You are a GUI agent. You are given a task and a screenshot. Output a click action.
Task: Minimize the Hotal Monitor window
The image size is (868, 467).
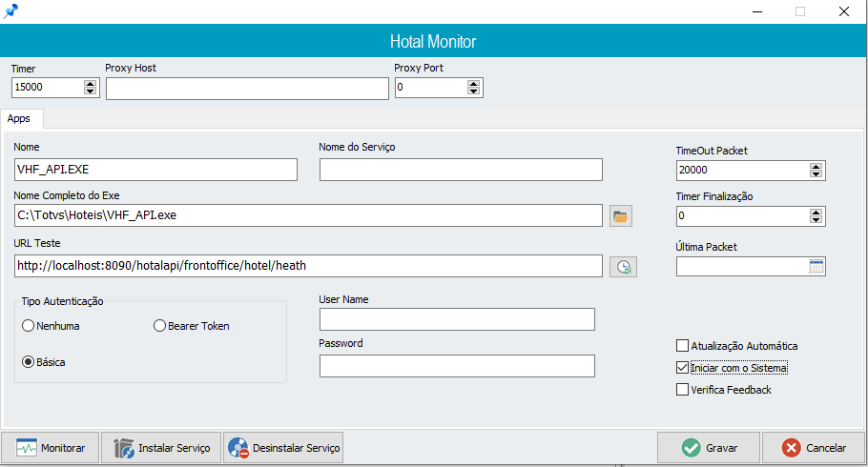pyautogui.click(x=757, y=11)
